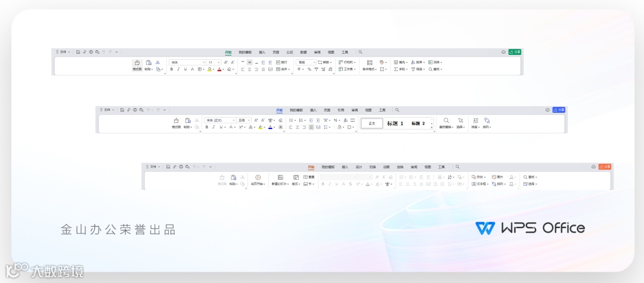This screenshot has width=644, height=283.
Task: Click the increase font size icon in the spreadsheet ribbon
Action: point(225,62)
